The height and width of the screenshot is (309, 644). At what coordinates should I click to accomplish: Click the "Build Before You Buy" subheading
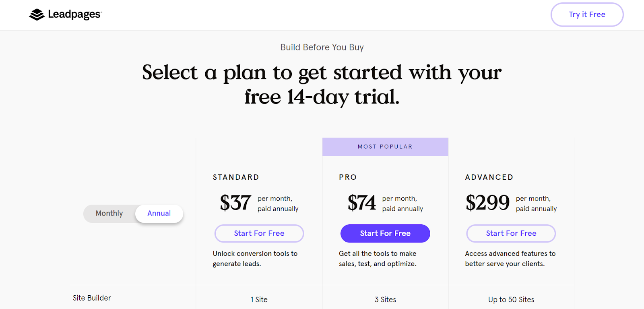322,48
